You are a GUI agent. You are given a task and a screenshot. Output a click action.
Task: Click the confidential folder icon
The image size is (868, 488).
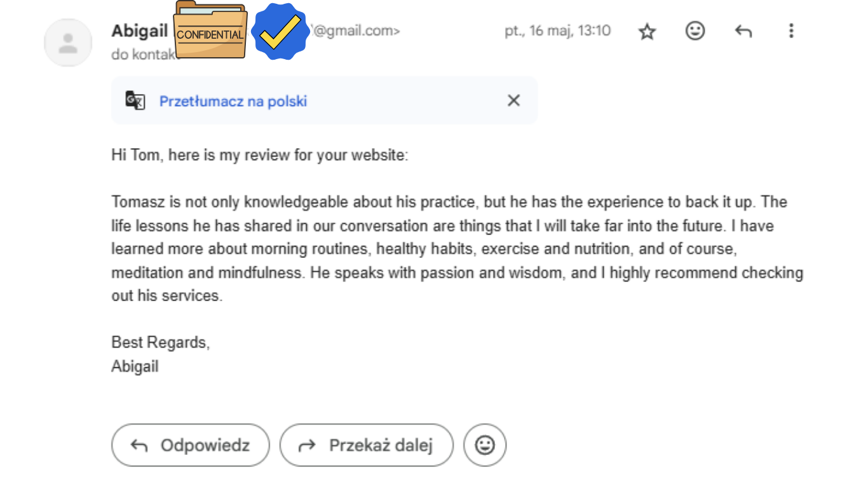tap(210, 30)
